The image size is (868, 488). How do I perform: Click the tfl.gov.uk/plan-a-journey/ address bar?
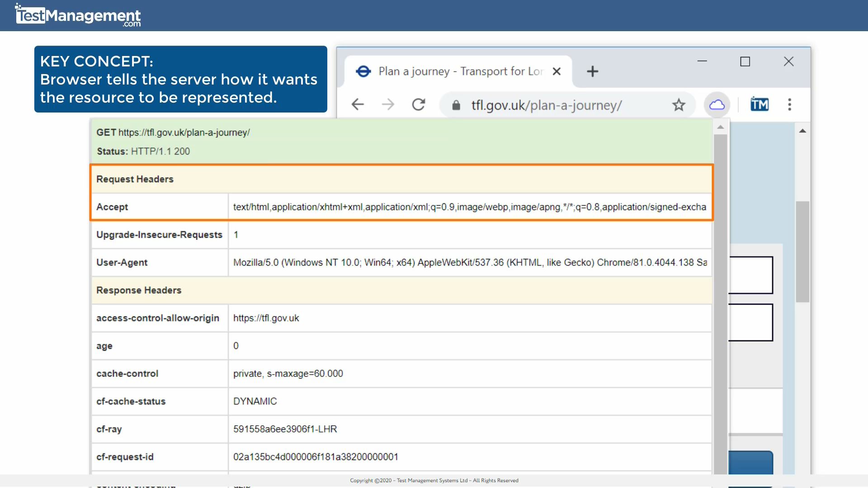pyautogui.click(x=544, y=105)
